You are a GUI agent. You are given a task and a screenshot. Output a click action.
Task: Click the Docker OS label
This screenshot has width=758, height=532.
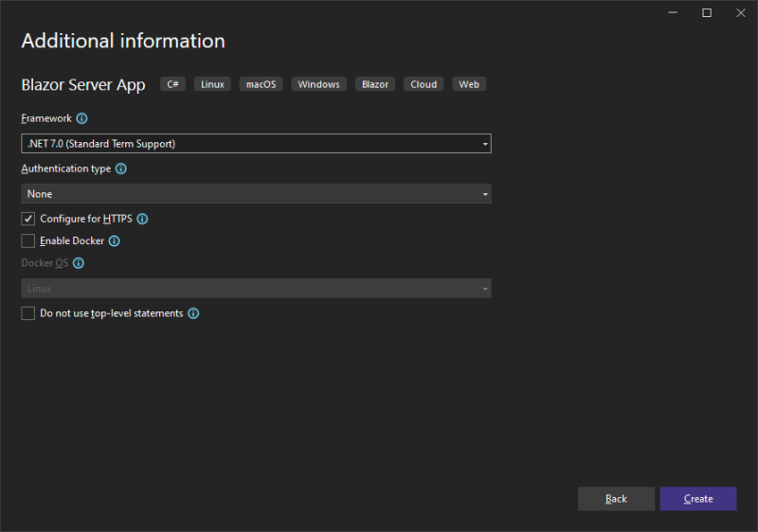45,263
